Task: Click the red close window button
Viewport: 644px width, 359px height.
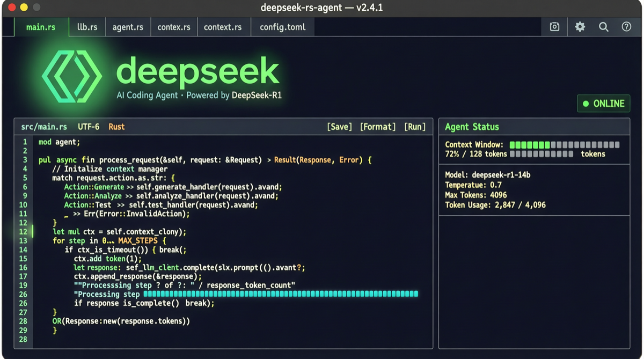Action: click(12, 8)
